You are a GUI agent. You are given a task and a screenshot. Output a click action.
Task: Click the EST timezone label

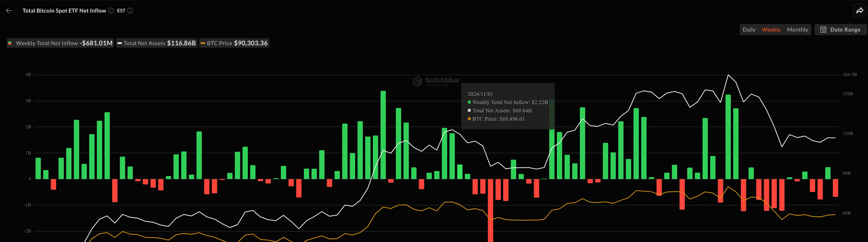[x=121, y=11]
